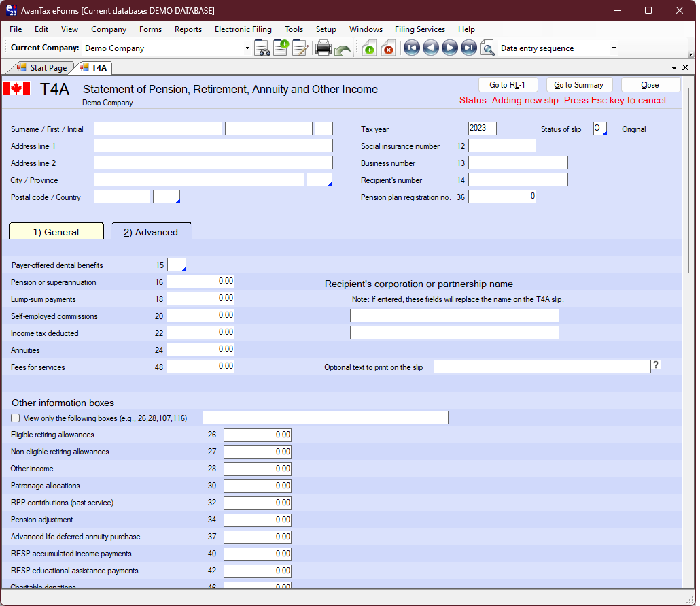700x606 pixels.
Task: Open the Status of slip dropdown
Action: 600,129
